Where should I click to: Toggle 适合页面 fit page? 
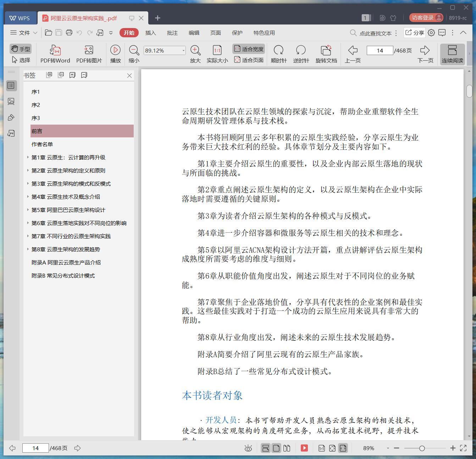pos(249,60)
